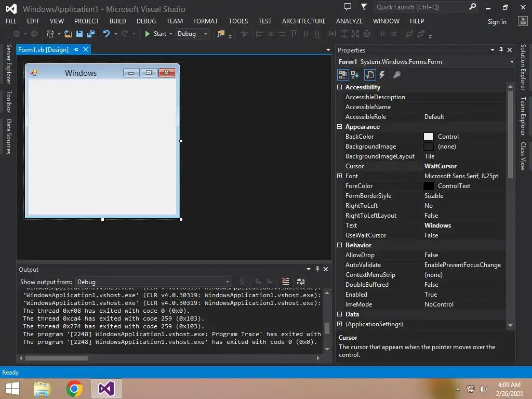Open the Show output from dropdown
The height and width of the screenshot is (399, 532).
pos(153,282)
